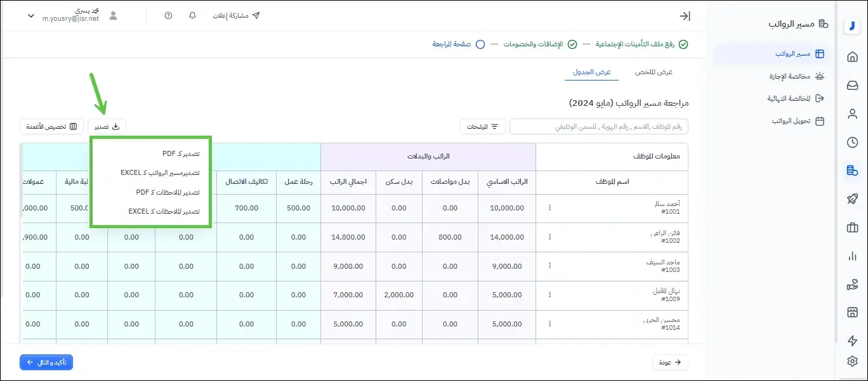Viewport: 868px width, 381px height.
Task: Open the Analytics (bar chart) sidebar icon
Action: (x=852, y=255)
